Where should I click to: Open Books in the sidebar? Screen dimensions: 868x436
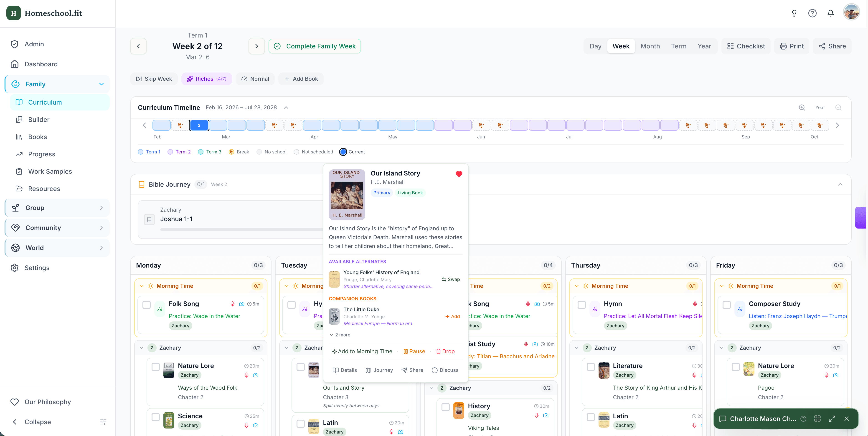point(37,137)
